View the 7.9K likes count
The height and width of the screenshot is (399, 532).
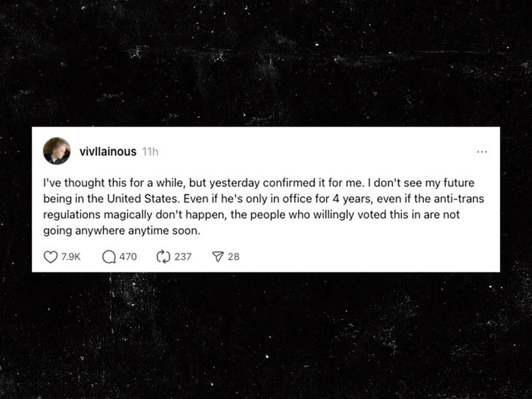(71, 256)
